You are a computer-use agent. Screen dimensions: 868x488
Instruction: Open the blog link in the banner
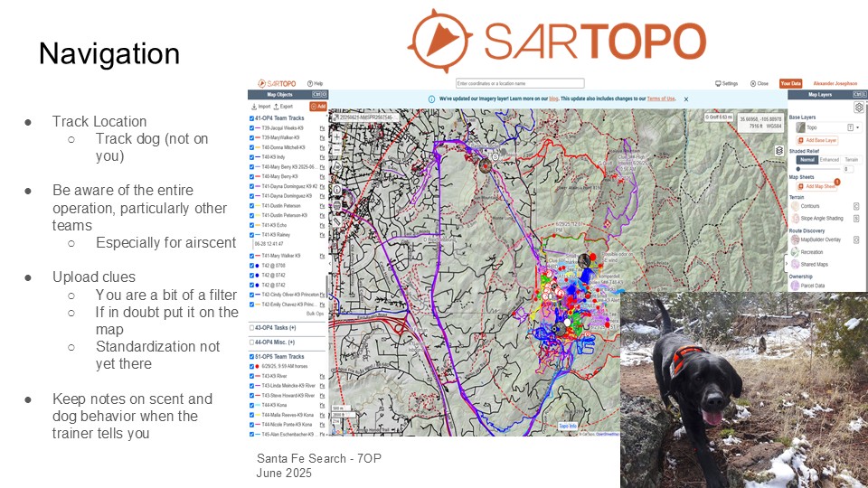[553, 99]
